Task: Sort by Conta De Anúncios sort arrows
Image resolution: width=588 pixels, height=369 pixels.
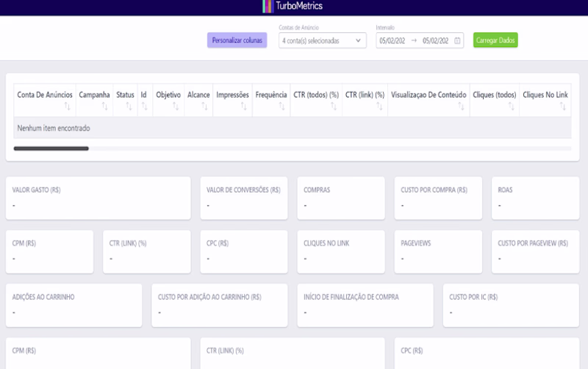Action: point(67,106)
